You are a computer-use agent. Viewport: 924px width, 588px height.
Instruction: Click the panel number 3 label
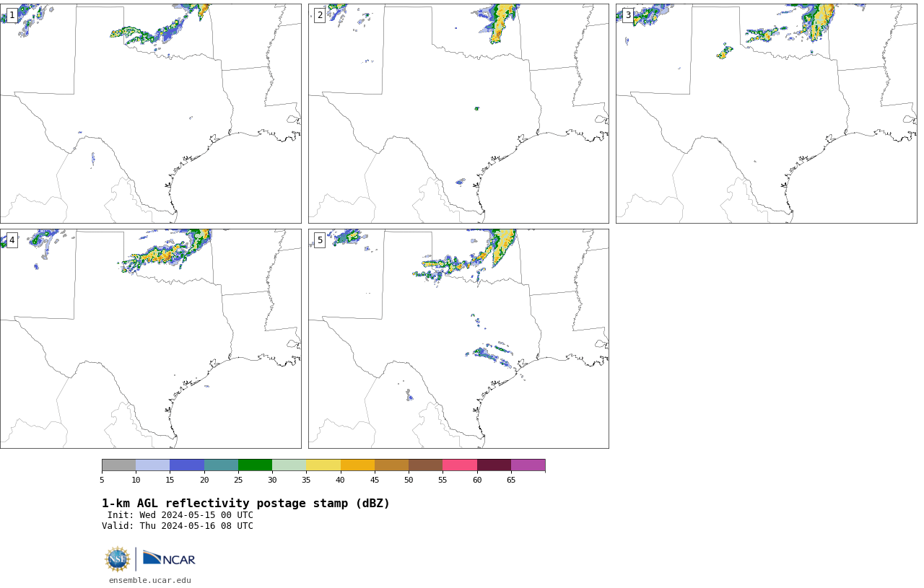coord(627,15)
